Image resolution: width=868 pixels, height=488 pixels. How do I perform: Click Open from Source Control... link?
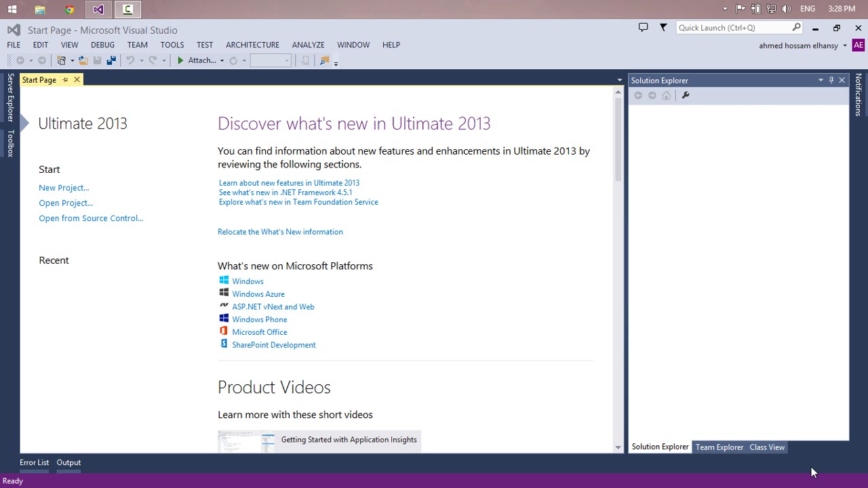[91, 218]
